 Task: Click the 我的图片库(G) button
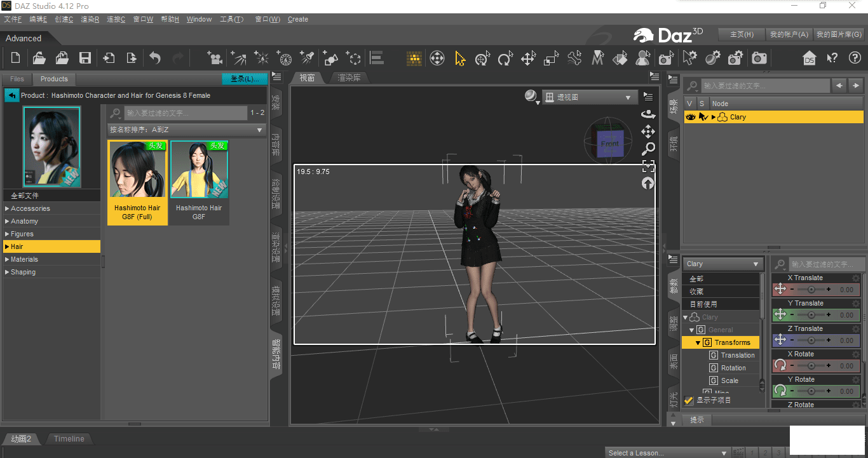(838, 34)
